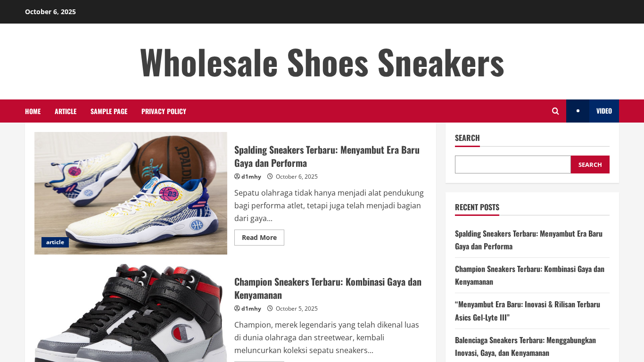The image size is (644, 362).
Task: Click Read More under Spalding article
Action: tap(259, 238)
